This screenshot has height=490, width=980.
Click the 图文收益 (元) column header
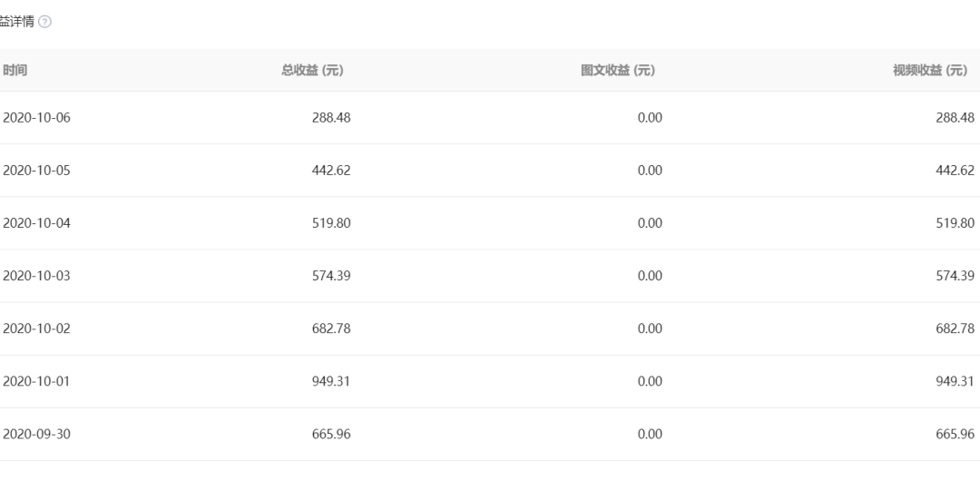tap(618, 71)
